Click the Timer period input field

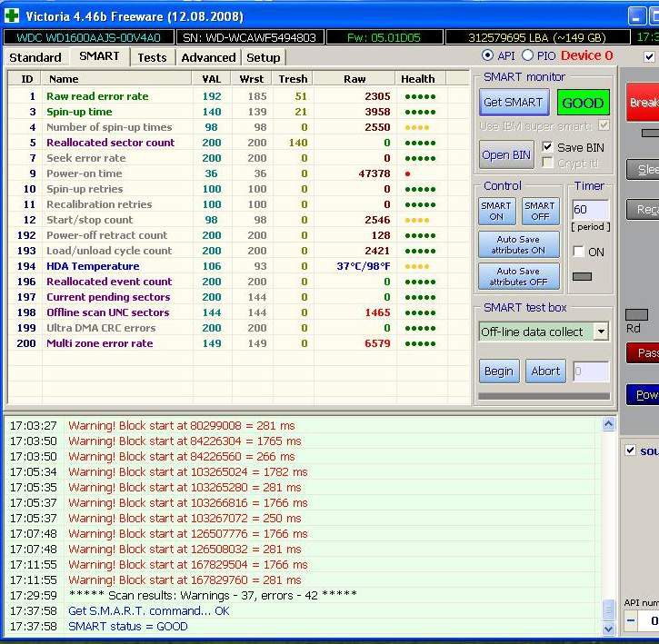pos(590,209)
